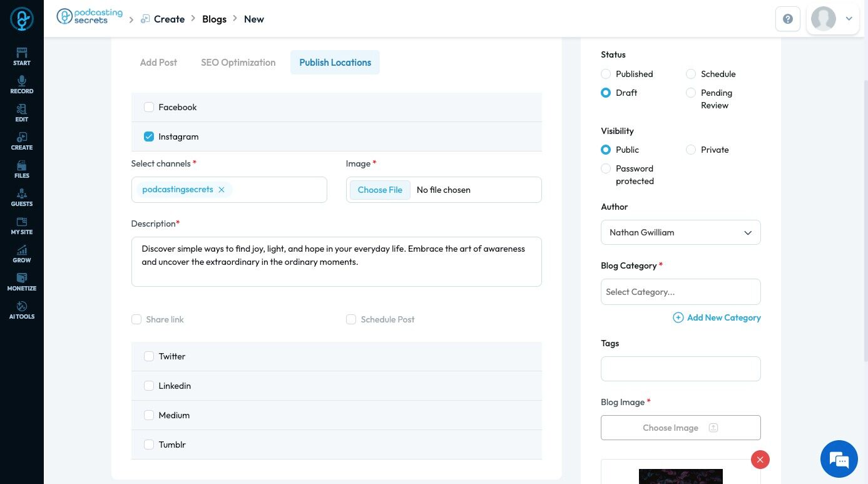Remove the blog image with red X

point(760,460)
